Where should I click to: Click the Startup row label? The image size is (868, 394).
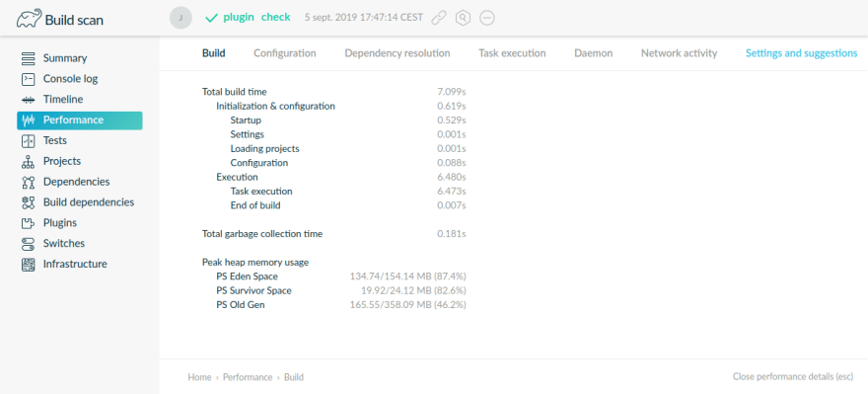pyautogui.click(x=246, y=120)
